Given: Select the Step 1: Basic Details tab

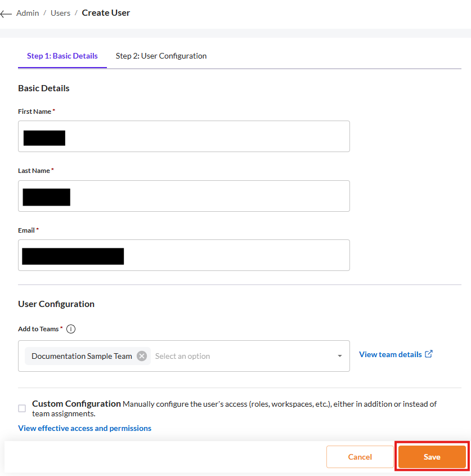Looking at the screenshot, I should 62,56.
